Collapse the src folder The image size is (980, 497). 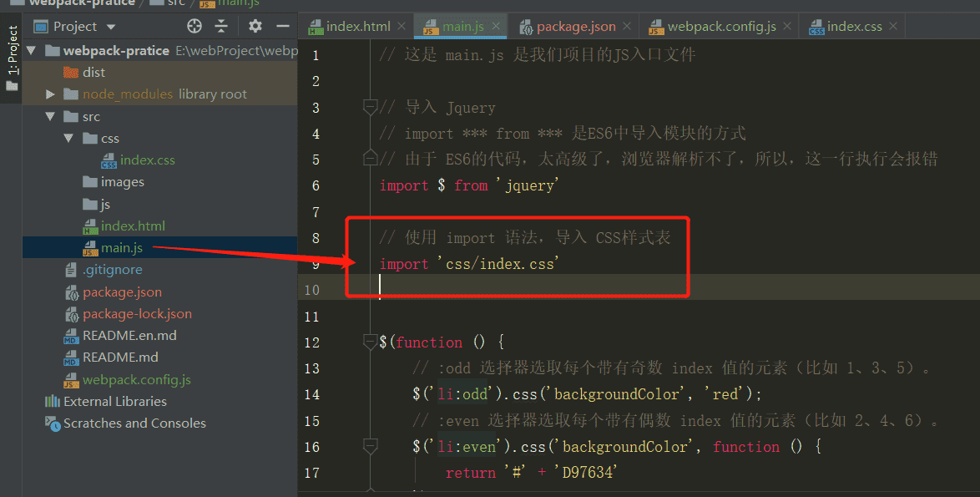[50, 117]
